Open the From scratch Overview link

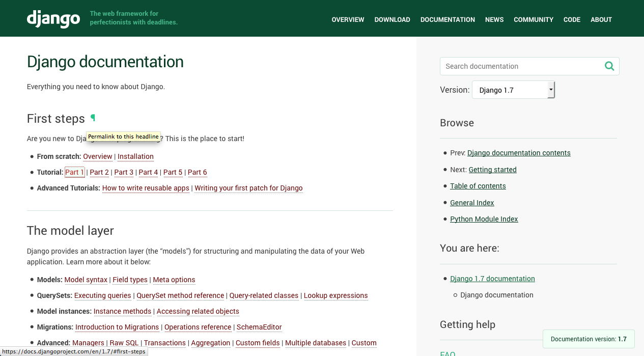98,156
